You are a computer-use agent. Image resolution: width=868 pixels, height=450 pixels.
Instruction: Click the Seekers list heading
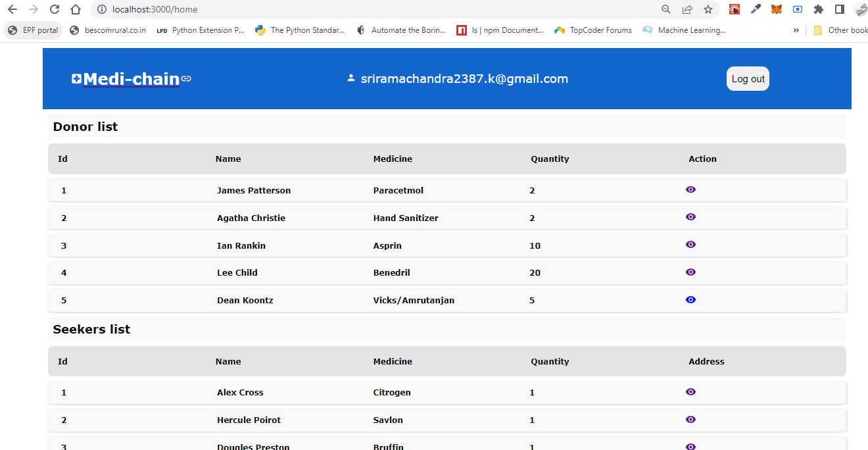91,330
